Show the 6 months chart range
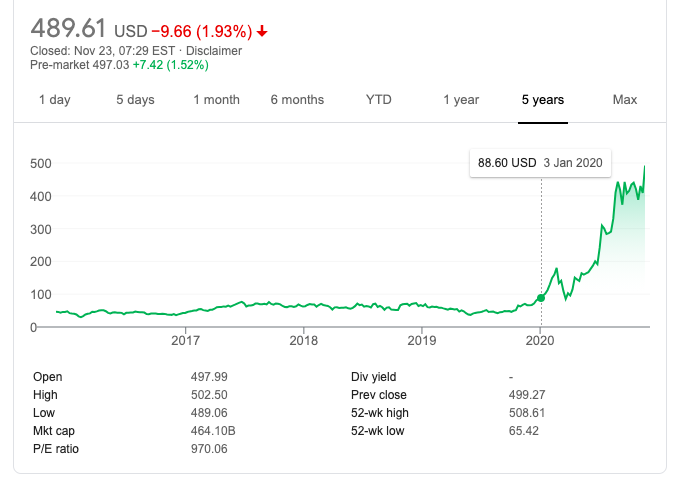The image size is (690, 481). [297, 100]
